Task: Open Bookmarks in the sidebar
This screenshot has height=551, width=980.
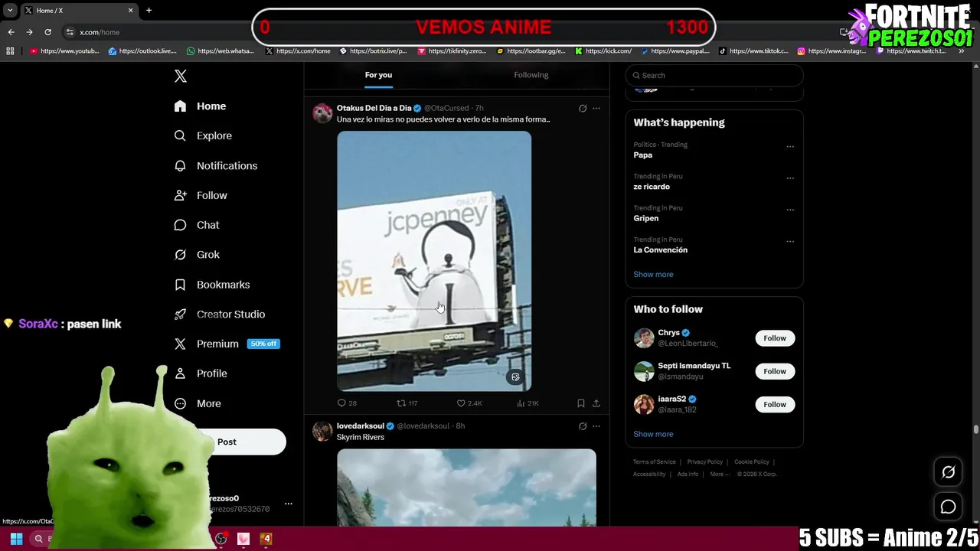Action: (212, 285)
